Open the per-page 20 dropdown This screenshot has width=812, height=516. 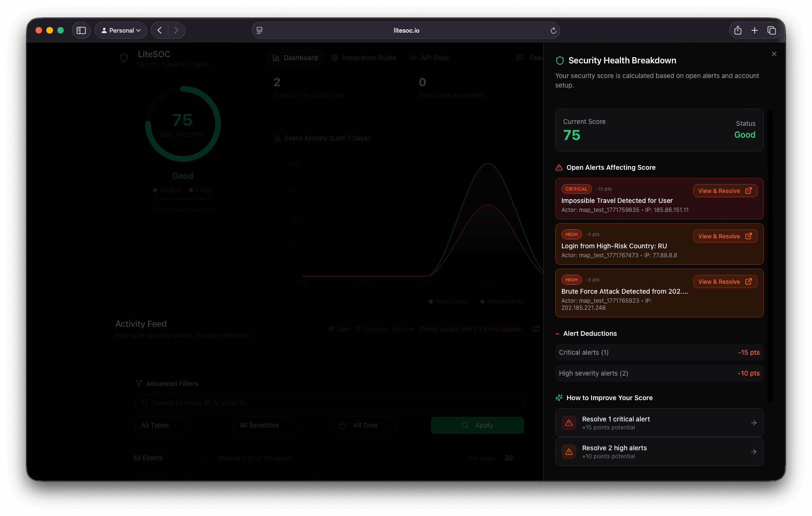pos(514,458)
